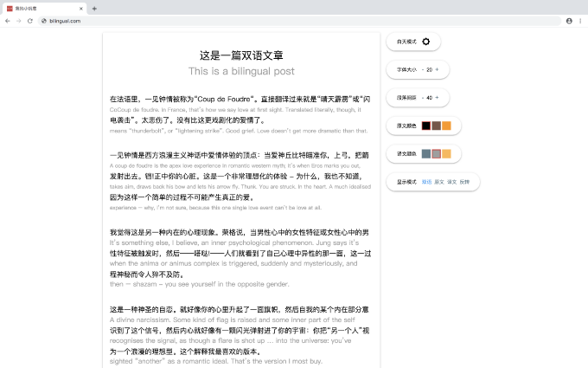Image resolution: width=588 pixels, height=368 pixels.
Task: Open the browser profile icon
Action: tap(569, 21)
